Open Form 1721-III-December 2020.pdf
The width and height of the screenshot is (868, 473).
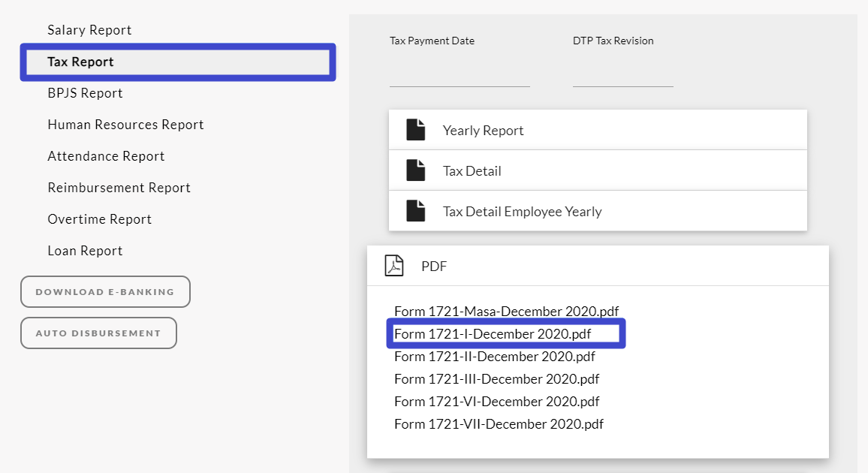pyautogui.click(x=496, y=378)
